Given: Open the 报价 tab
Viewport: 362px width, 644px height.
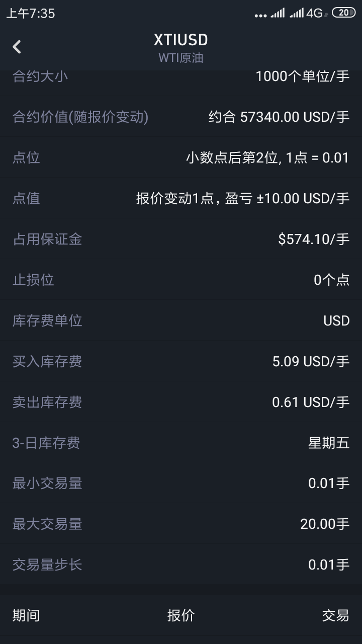Looking at the screenshot, I should point(181,615).
